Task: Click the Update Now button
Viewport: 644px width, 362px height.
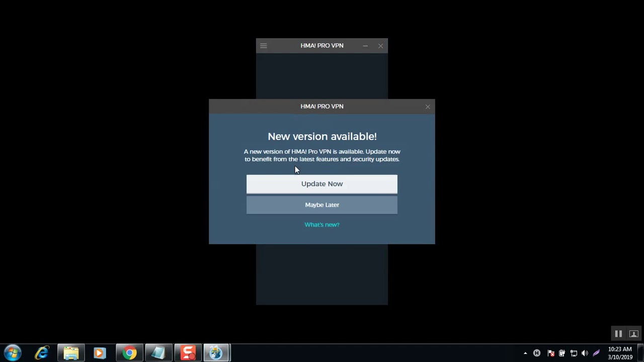Action: point(322,184)
